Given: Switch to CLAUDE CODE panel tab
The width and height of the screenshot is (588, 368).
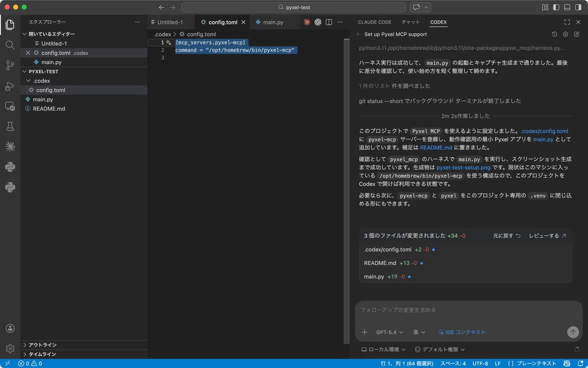Looking at the screenshot, I should coord(375,22).
